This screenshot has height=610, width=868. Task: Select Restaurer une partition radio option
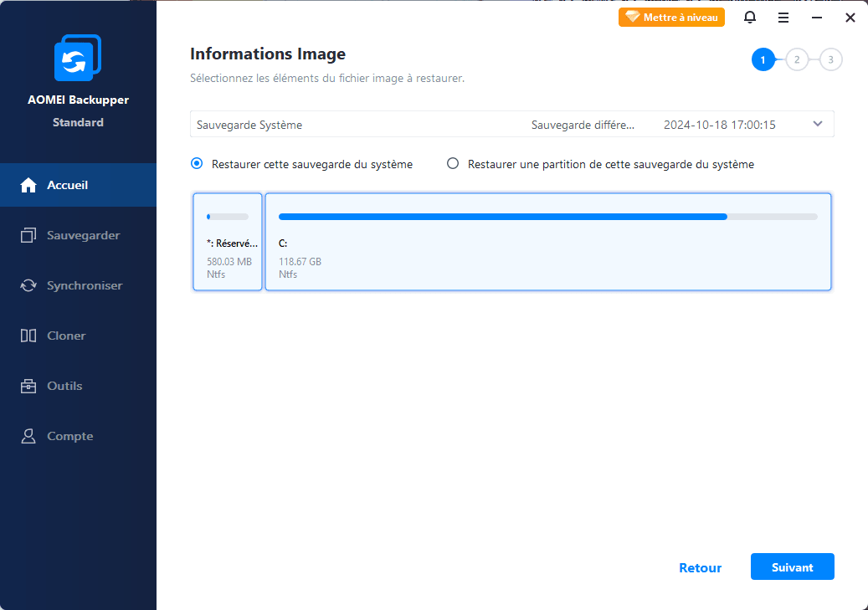pos(453,164)
